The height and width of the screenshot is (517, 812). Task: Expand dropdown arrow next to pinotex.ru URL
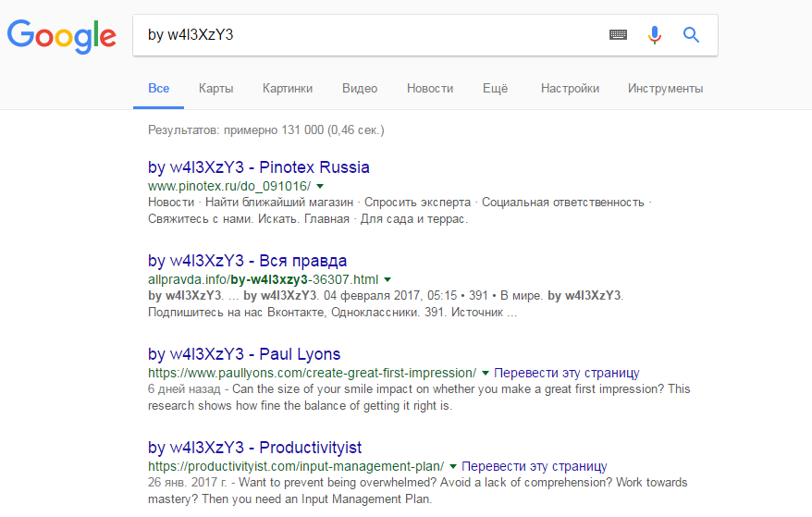click(x=320, y=186)
